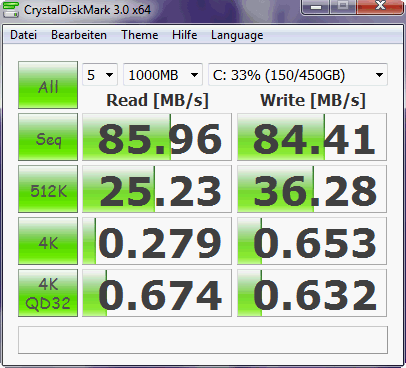Open the Theme menu

click(139, 35)
